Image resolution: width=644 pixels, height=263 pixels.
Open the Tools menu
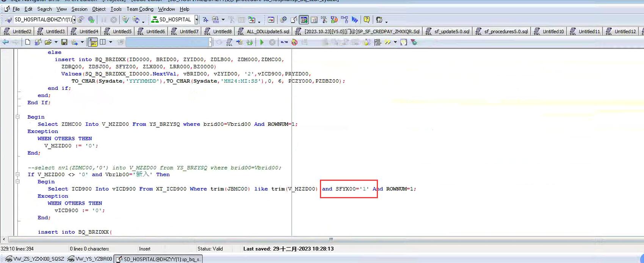[116, 9]
